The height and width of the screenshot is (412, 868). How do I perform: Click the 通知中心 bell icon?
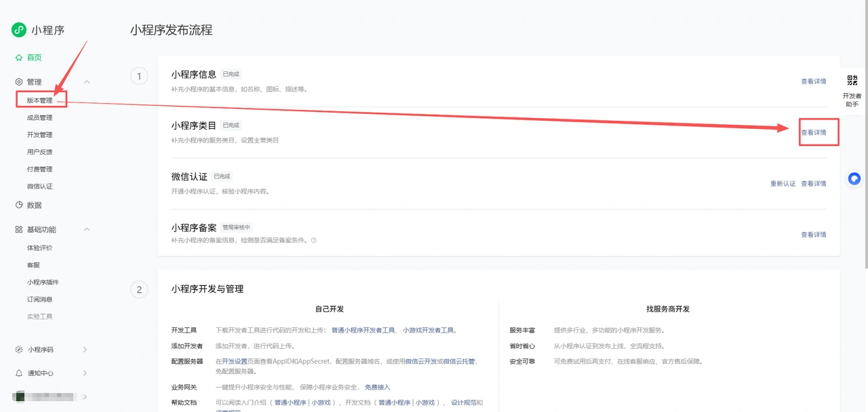[x=19, y=373]
